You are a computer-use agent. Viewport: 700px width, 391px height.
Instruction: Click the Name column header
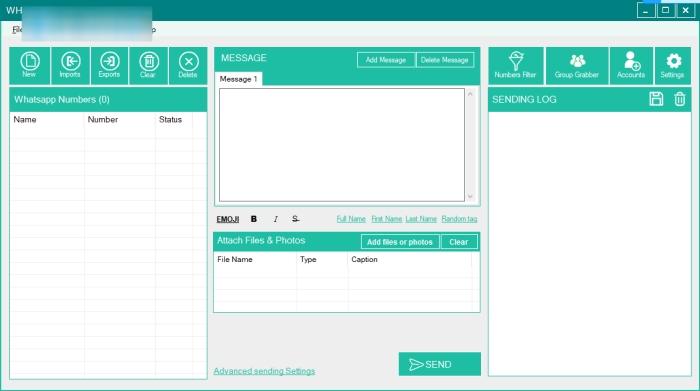tap(47, 120)
